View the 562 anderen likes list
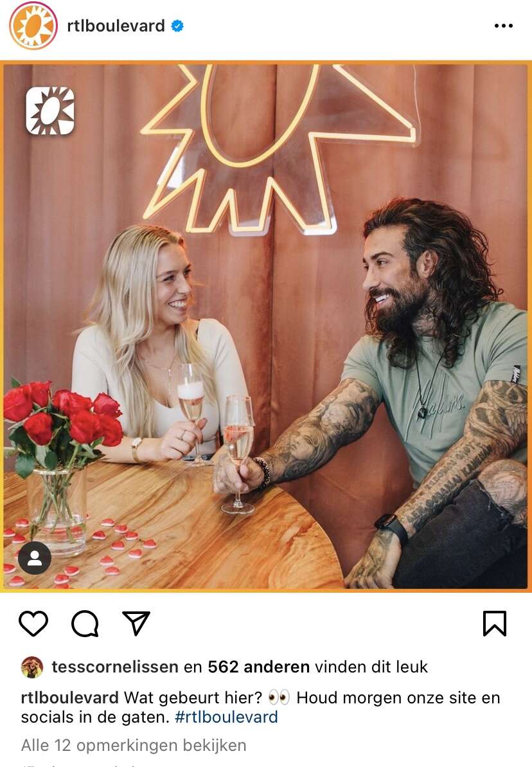 pos(259,667)
